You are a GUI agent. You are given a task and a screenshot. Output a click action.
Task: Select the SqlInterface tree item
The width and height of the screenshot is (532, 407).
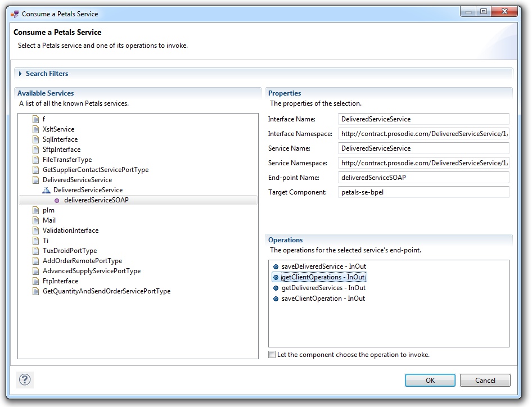(x=60, y=139)
